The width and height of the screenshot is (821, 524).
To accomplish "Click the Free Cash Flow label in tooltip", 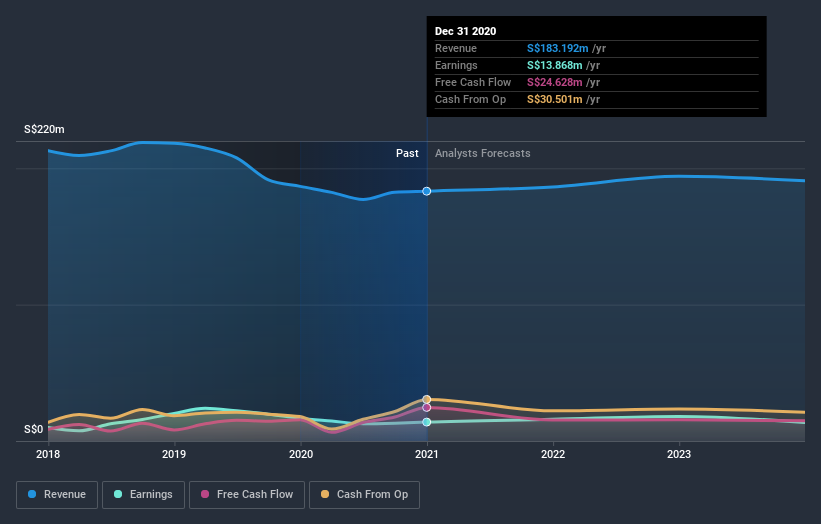I will 473,82.
